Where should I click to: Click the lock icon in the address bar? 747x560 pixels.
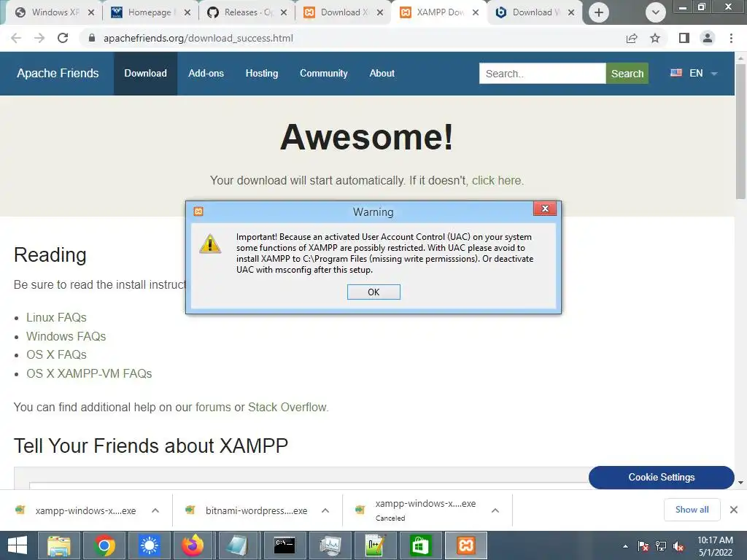(x=92, y=38)
